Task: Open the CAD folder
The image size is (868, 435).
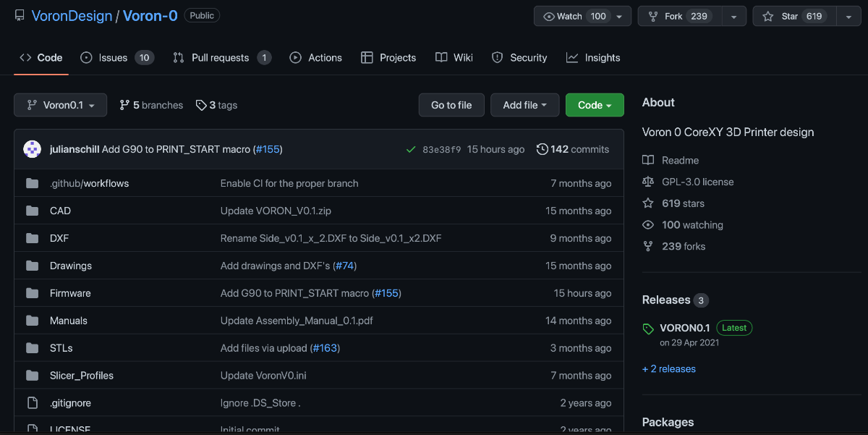Action: pyautogui.click(x=60, y=211)
